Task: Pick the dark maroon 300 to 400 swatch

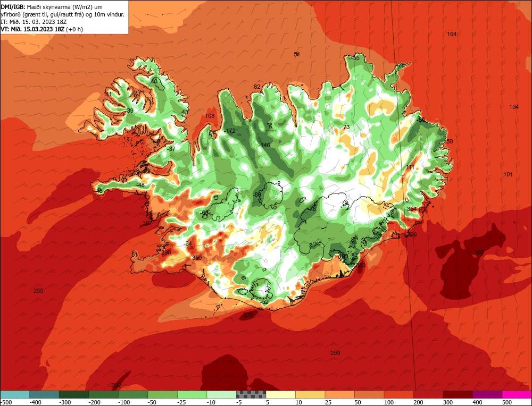Action: coord(458,394)
